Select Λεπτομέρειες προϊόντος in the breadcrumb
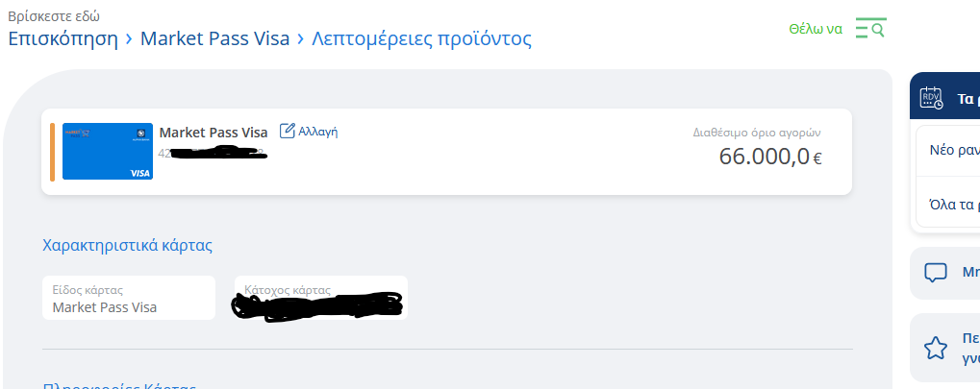 click(422, 38)
